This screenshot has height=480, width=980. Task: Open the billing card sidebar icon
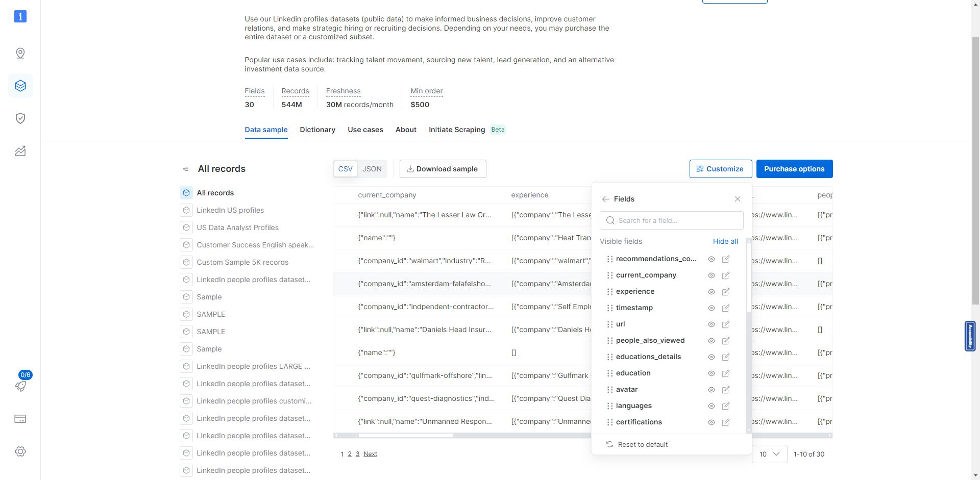[20, 419]
